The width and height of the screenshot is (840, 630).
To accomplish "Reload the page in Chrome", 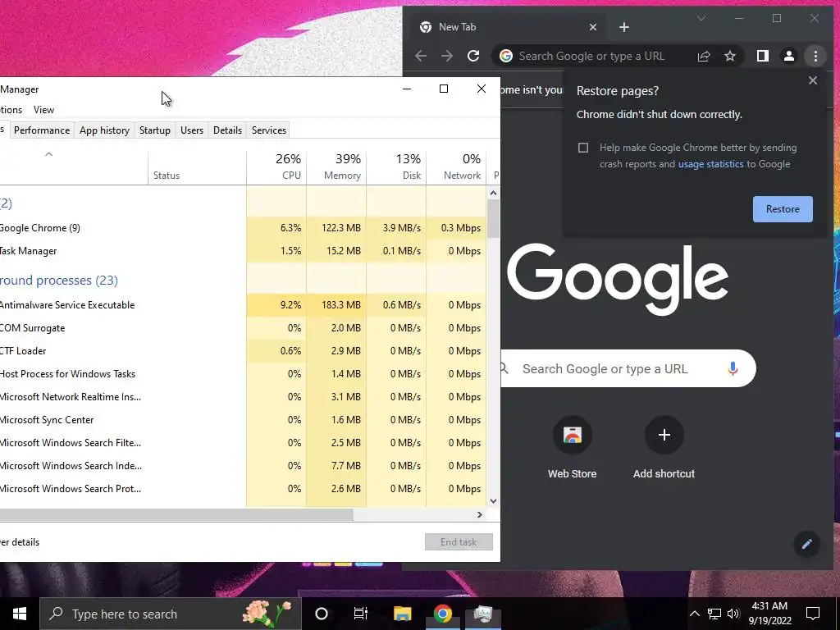I will click(x=473, y=56).
